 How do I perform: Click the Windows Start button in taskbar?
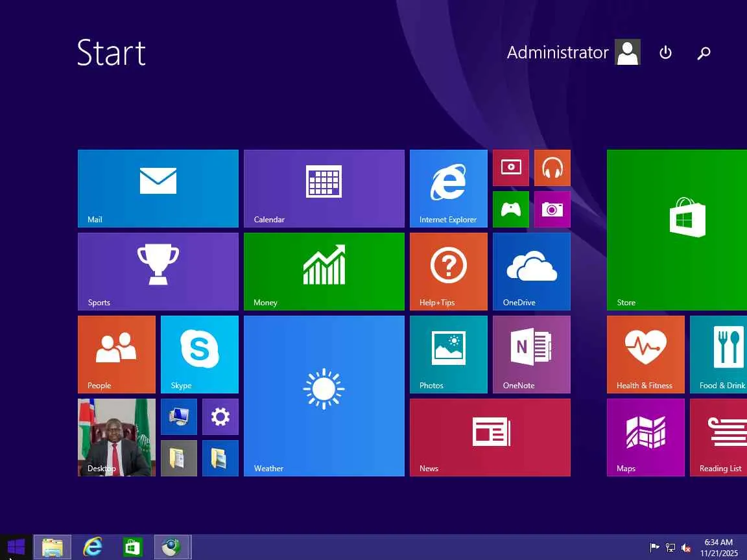click(16, 547)
